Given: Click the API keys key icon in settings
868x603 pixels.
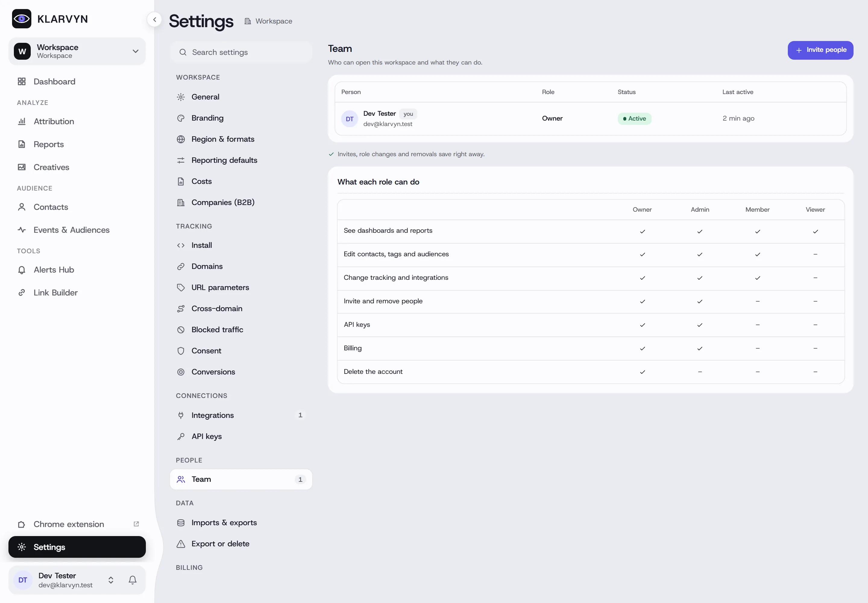Looking at the screenshot, I should 181,436.
